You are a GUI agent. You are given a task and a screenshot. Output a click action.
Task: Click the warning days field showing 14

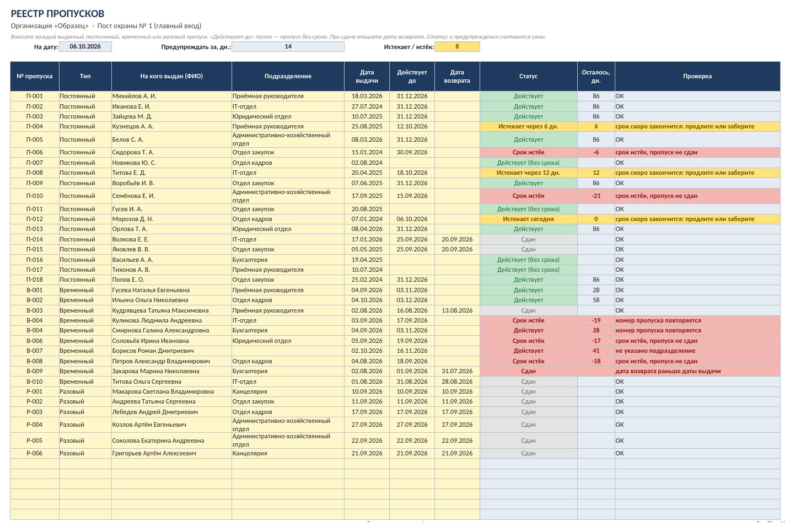point(288,47)
